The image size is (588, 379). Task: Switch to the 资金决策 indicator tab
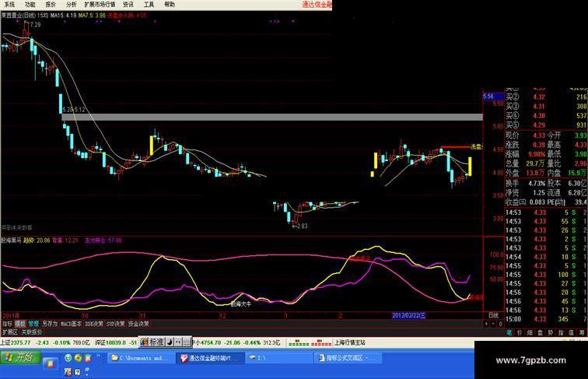point(138,324)
